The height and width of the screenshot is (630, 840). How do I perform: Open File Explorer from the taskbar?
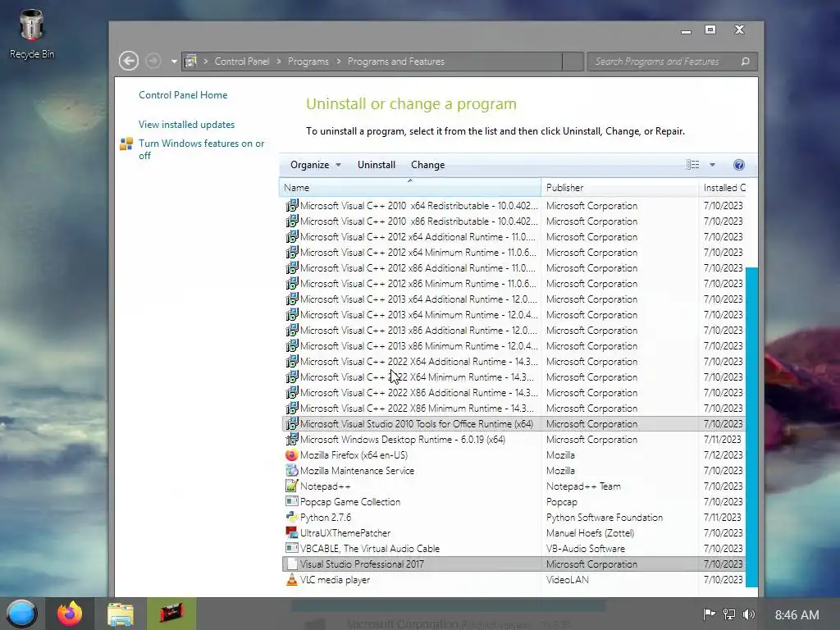[121, 614]
